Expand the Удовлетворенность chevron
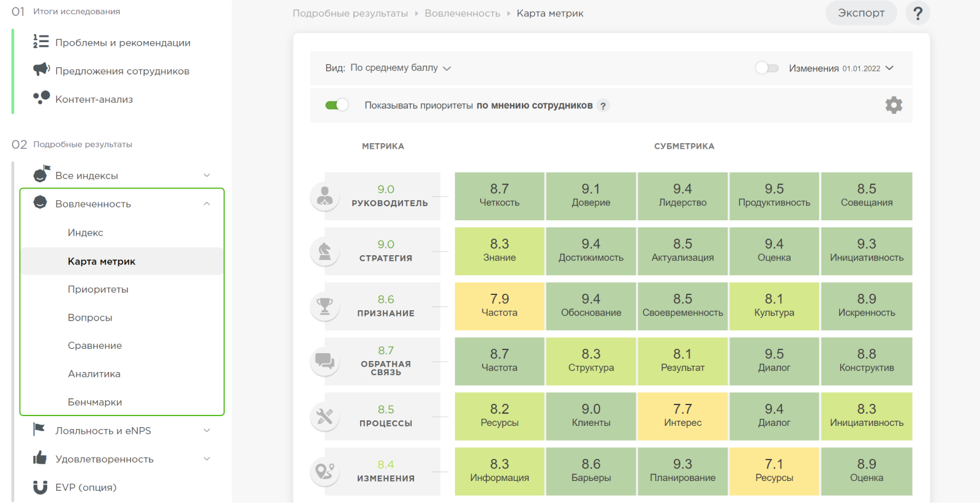 (207, 458)
